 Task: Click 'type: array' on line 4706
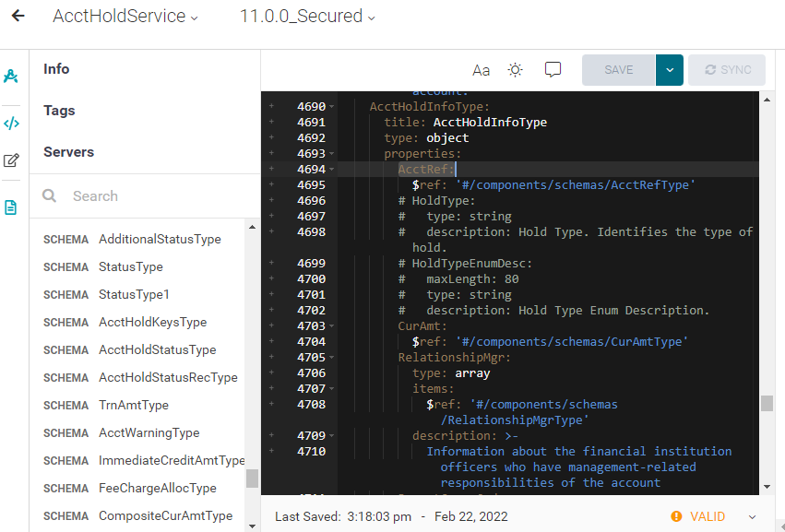click(x=451, y=373)
